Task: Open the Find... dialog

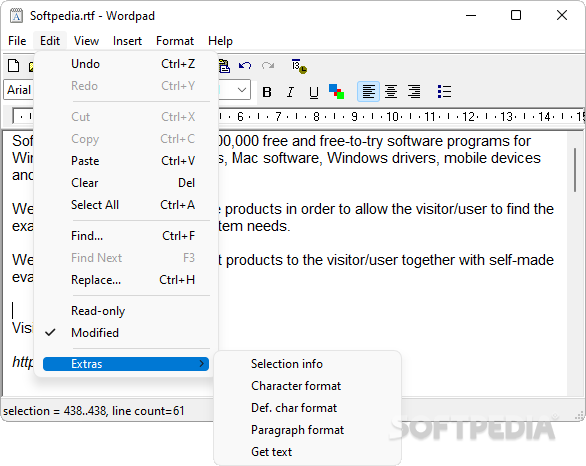Action: pyautogui.click(x=126, y=236)
